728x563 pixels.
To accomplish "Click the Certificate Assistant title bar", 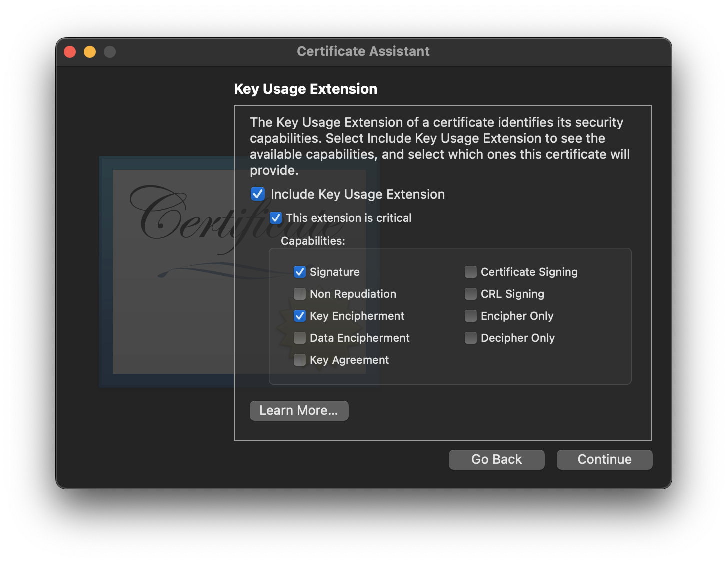I will tap(363, 51).
